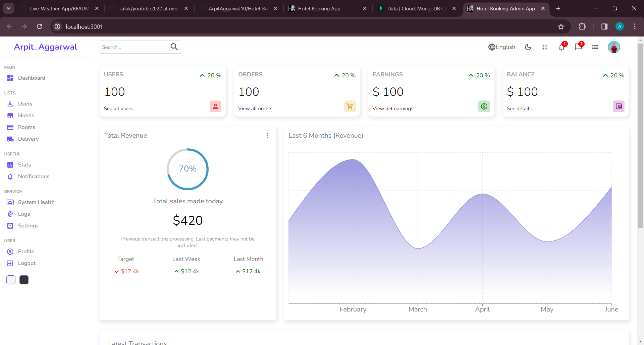Click the English language label
644x345 pixels.
click(x=505, y=47)
